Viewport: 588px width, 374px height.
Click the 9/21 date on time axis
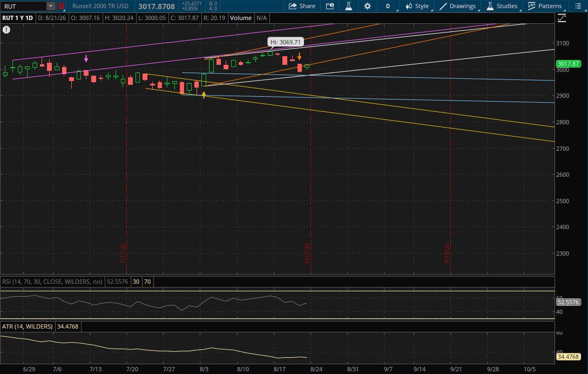pyautogui.click(x=456, y=369)
